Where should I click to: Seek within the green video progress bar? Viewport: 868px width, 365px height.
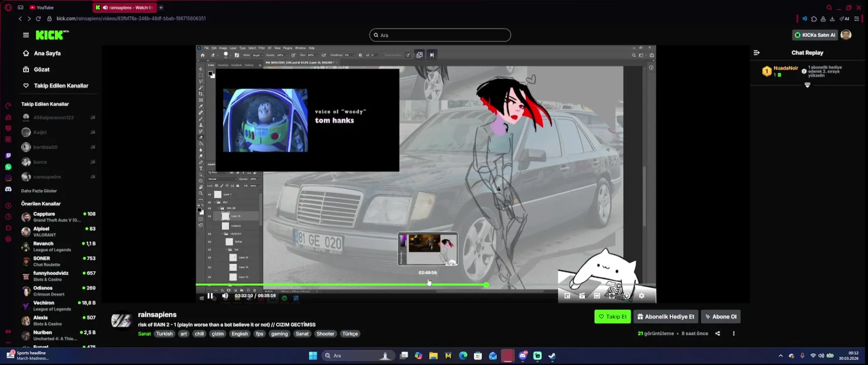(340, 285)
